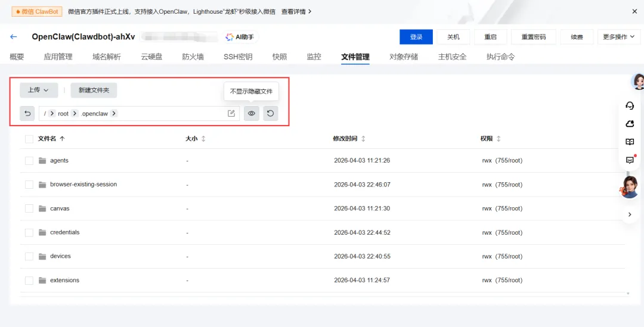Open the canvas folder icon
This screenshot has height=327, width=644.
tap(42, 208)
